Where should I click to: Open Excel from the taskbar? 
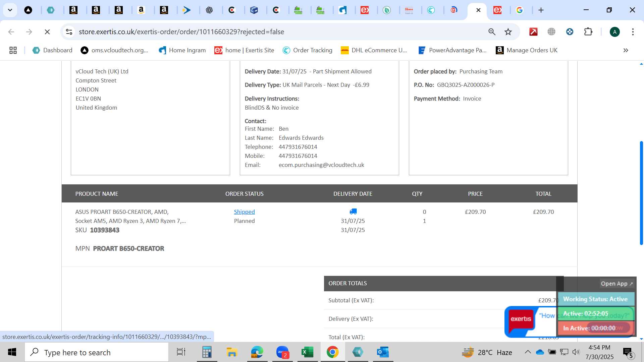[307, 352]
